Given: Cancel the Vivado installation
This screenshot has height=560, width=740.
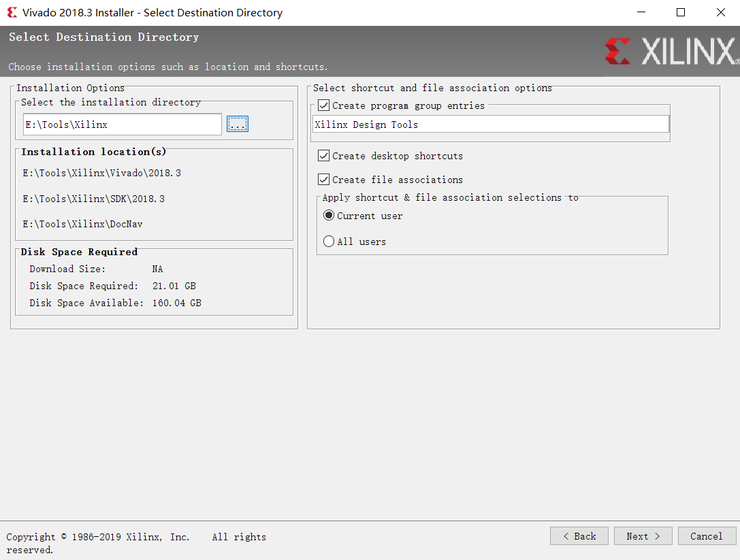Looking at the screenshot, I should coord(707,536).
